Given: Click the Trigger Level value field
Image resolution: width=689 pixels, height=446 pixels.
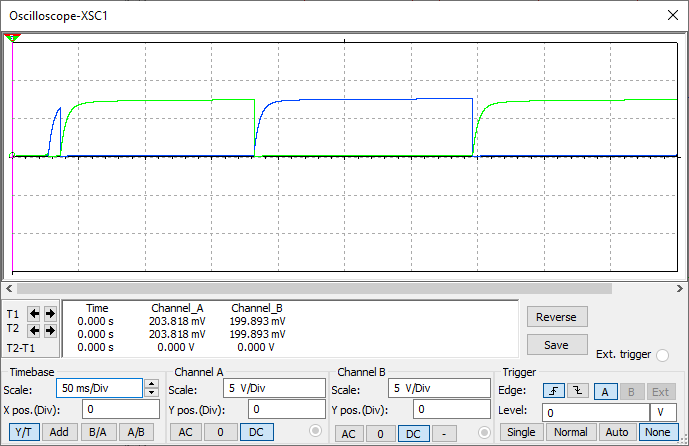Looking at the screenshot, I should 596,413.
